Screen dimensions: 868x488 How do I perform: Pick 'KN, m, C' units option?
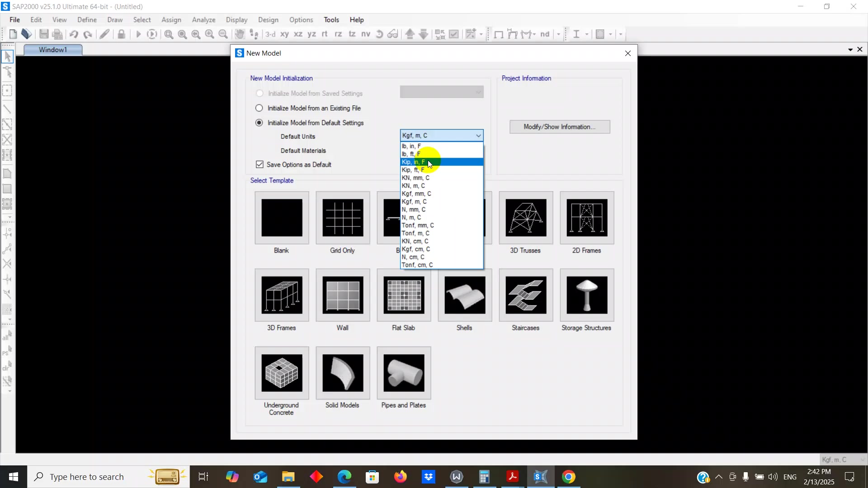tap(442, 186)
